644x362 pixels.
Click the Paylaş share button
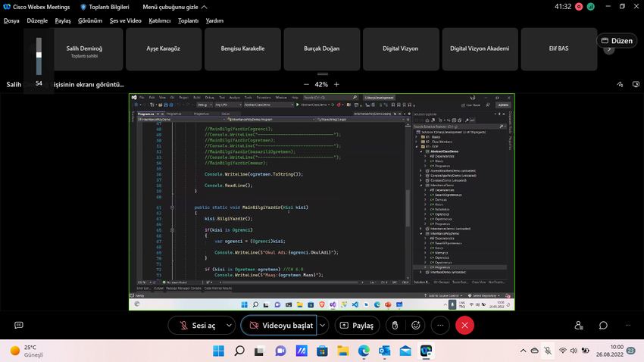tap(357, 326)
